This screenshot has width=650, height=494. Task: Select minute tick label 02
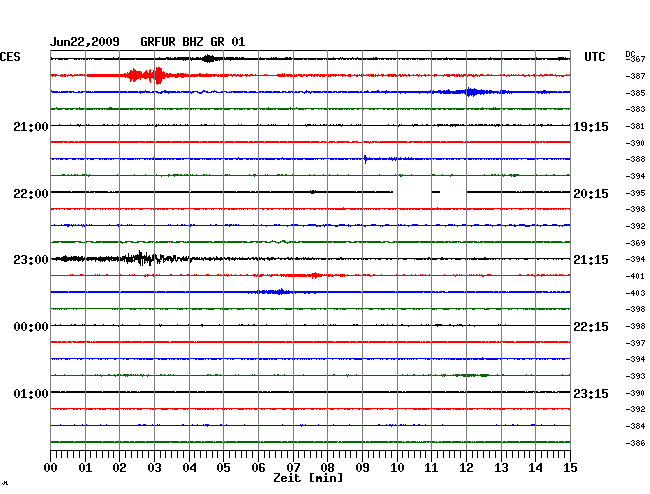[x=119, y=467]
